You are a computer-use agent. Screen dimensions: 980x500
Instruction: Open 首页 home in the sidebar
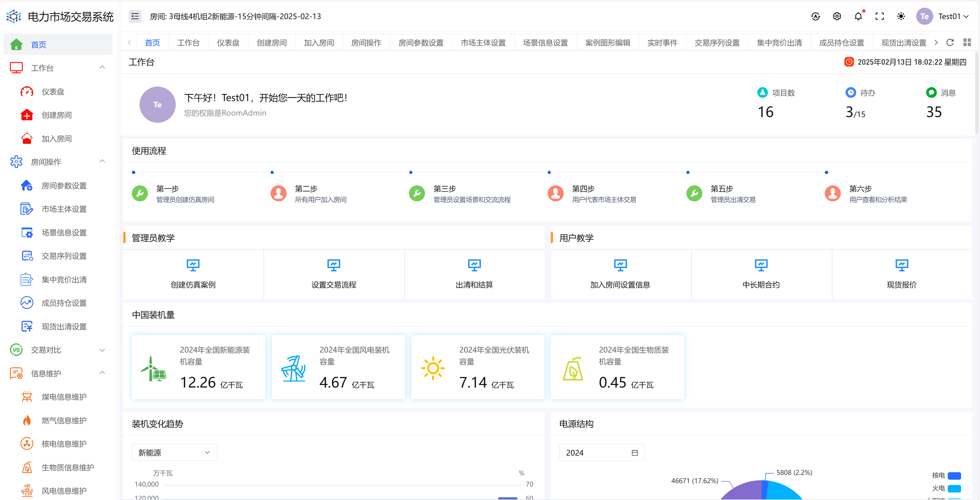[58, 44]
